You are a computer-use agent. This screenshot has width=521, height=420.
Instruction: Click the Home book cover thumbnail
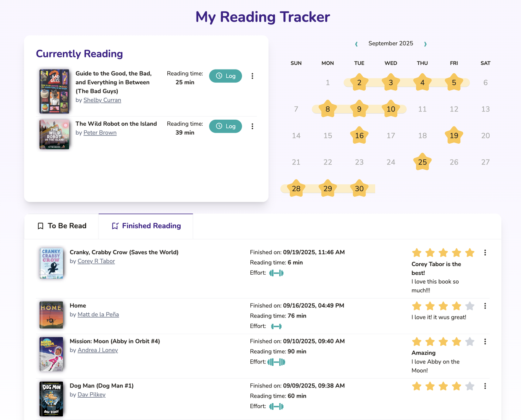(x=51, y=315)
